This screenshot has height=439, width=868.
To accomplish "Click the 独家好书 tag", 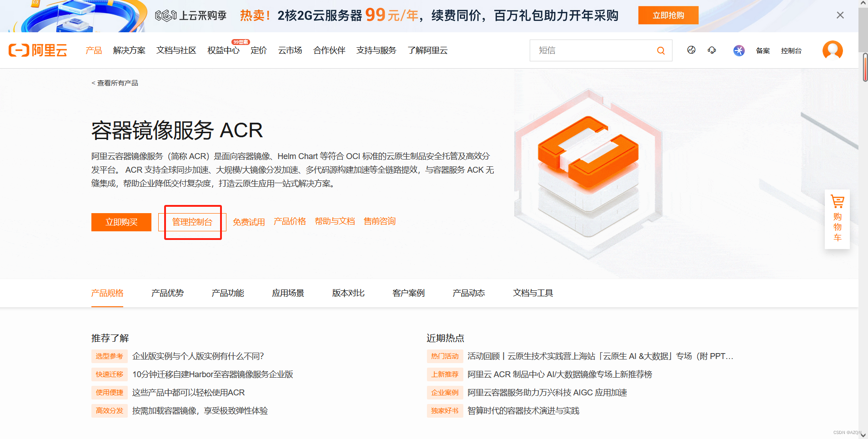I will 445,411.
